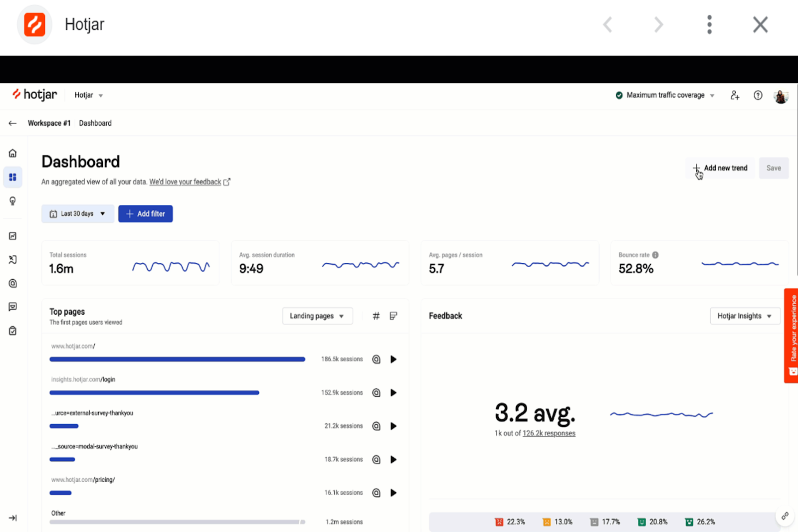The width and height of the screenshot is (798, 532).
Task: Switch top pages to number view
Action: click(x=376, y=316)
